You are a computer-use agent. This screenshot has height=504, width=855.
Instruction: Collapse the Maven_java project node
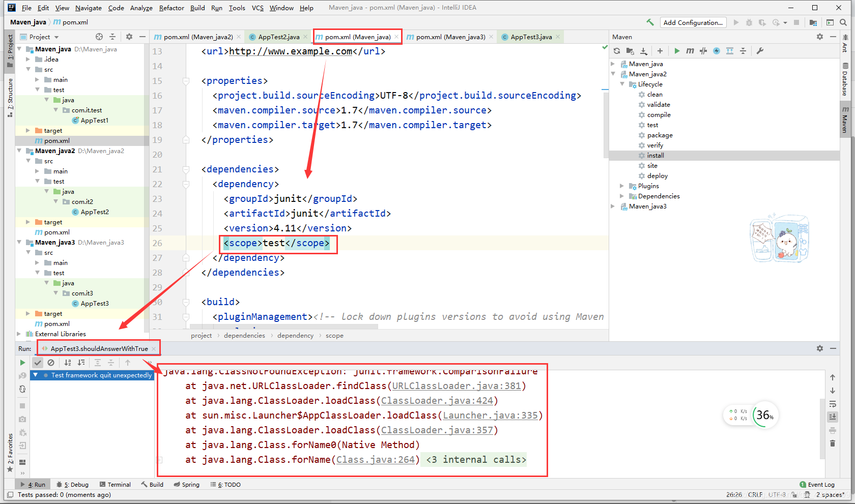19,49
